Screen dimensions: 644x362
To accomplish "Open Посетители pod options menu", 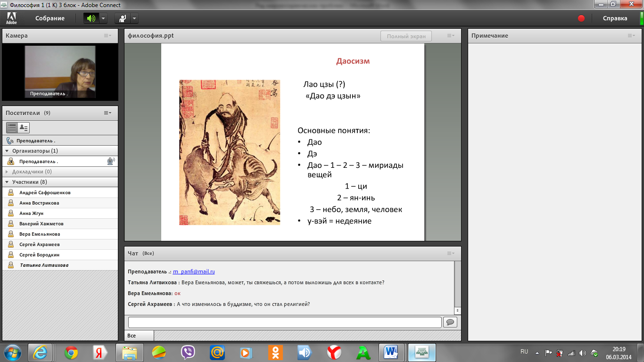I will tap(108, 113).
